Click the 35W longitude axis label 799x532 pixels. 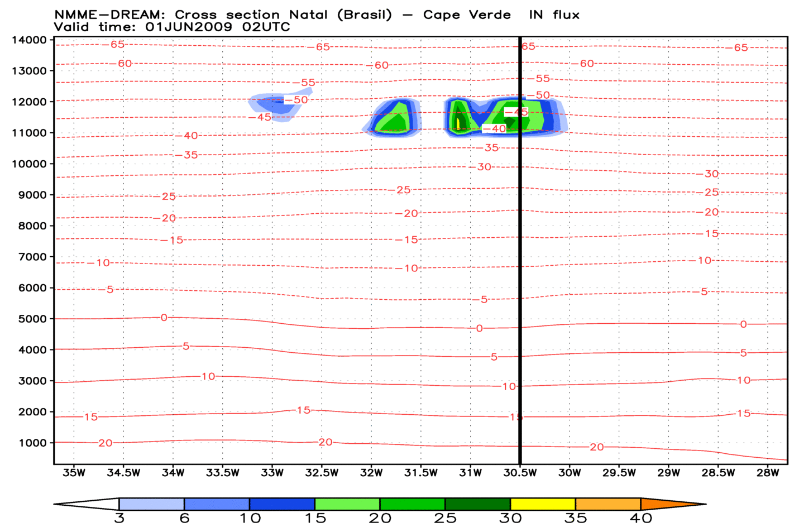pos(74,473)
